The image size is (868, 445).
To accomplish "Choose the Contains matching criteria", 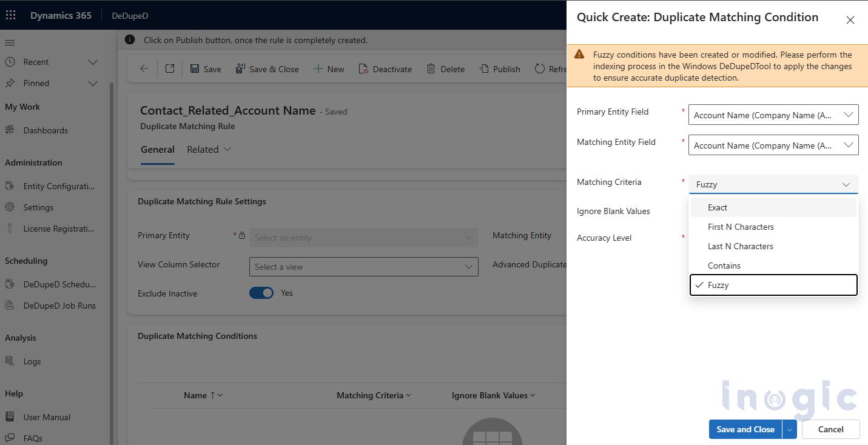I will [x=724, y=265].
